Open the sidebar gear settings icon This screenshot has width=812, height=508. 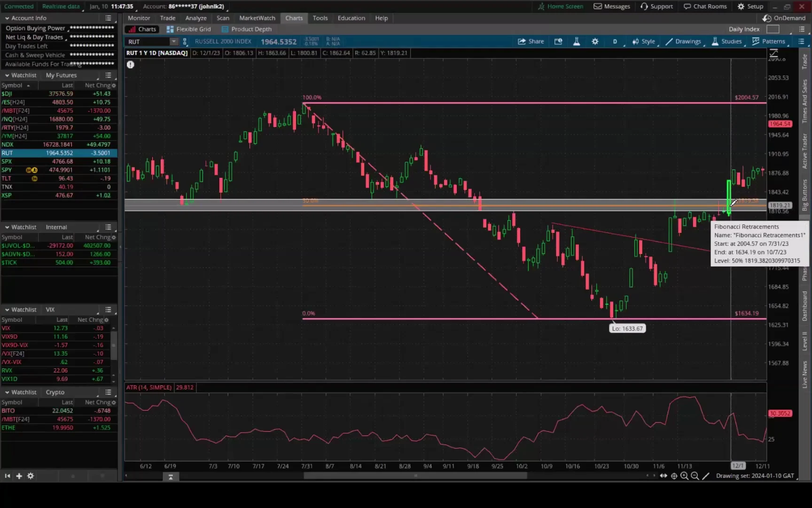tap(31, 476)
